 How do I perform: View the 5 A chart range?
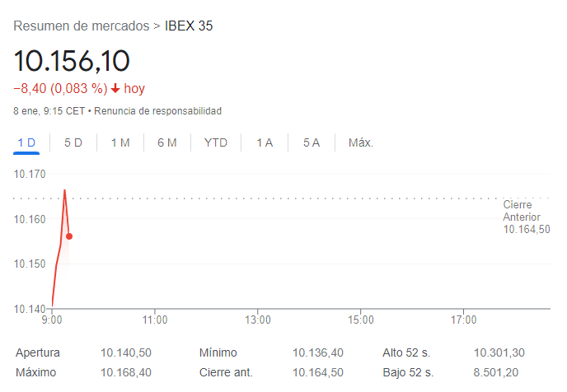click(x=311, y=142)
